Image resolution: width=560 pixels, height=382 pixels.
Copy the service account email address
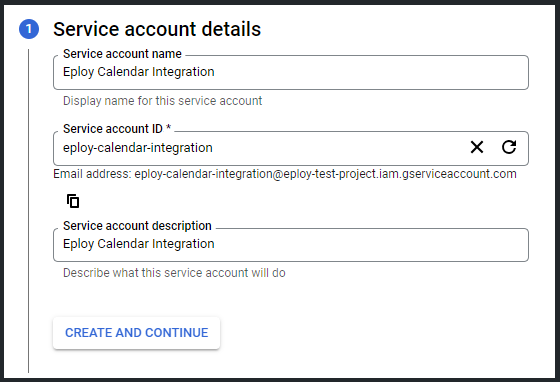[x=73, y=201]
